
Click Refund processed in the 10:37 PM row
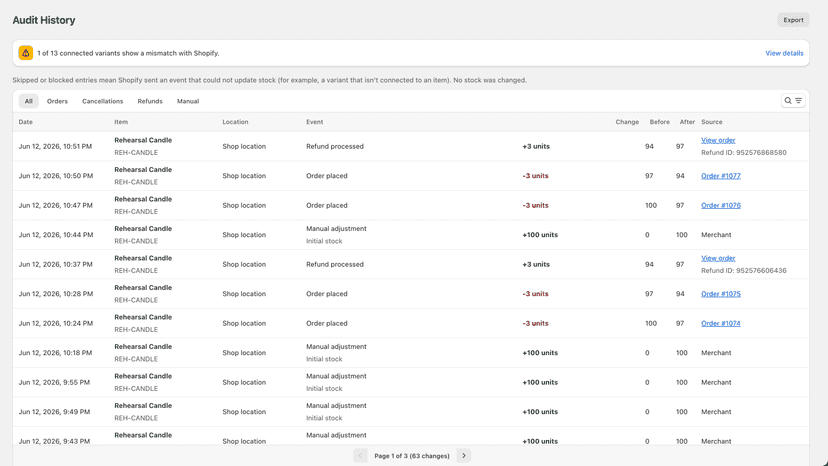tap(335, 265)
